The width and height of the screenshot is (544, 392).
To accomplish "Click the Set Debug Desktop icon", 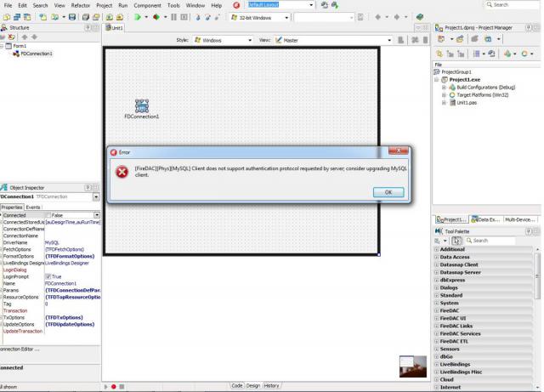I will 335,5.
